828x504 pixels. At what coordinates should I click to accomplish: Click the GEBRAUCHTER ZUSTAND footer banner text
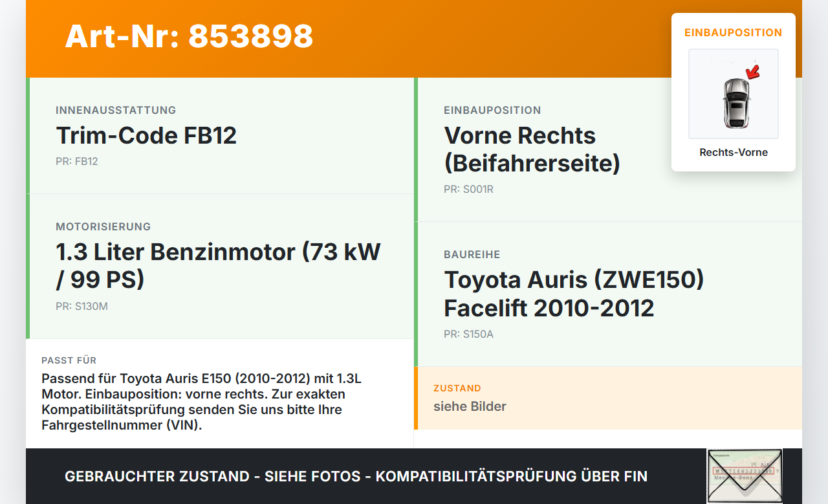pyautogui.click(x=356, y=476)
